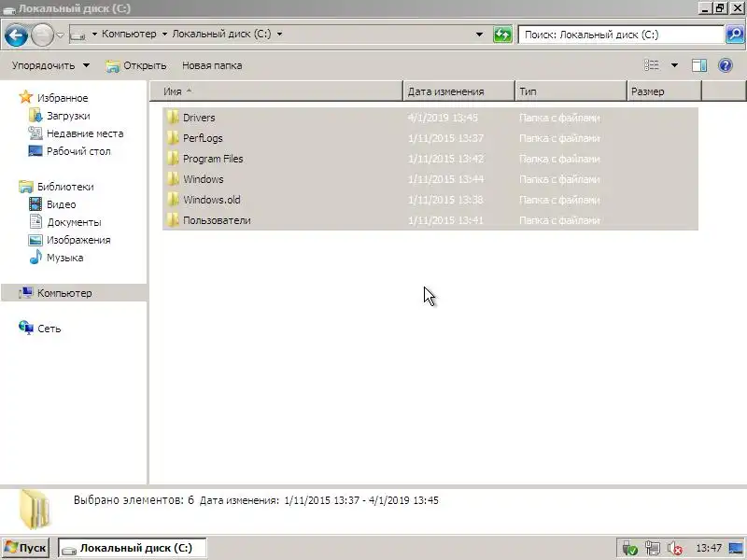
Task: Open Help with the question mark icon
Action: pyautogui.click(x=726, y=65)
